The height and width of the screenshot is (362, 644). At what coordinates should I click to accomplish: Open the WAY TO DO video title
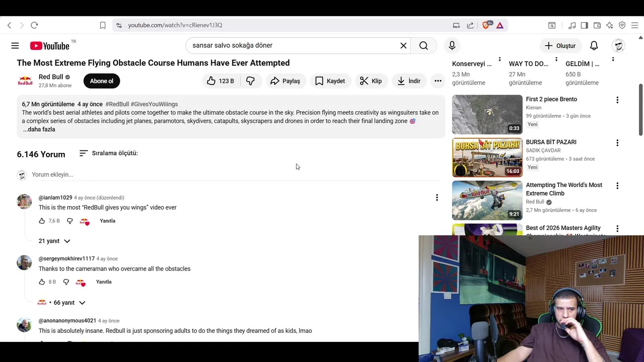(528, 64)
